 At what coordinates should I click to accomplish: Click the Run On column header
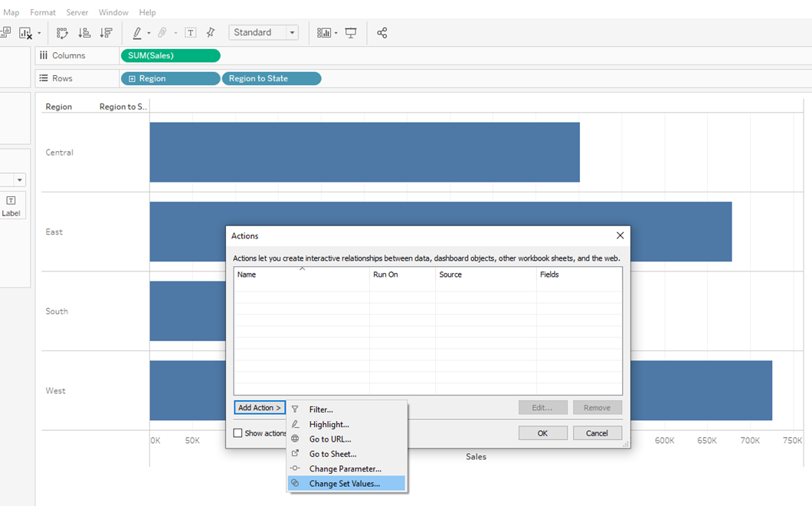point(402,274)
